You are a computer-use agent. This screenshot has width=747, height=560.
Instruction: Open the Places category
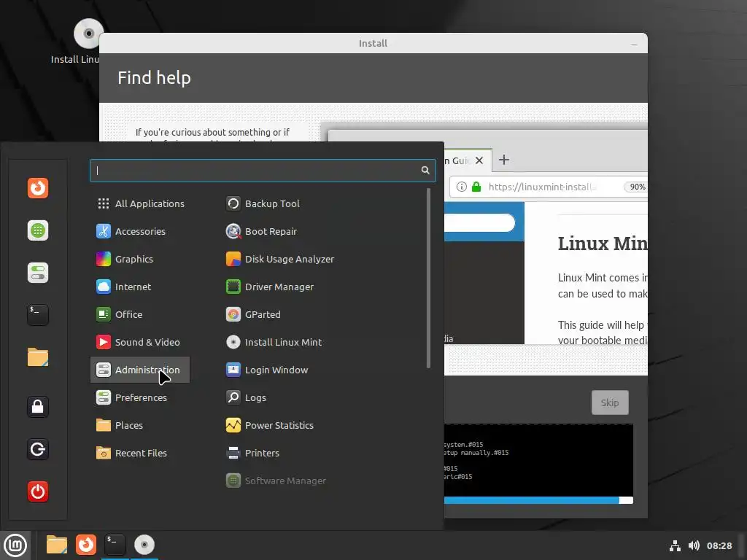click(140, 425)
